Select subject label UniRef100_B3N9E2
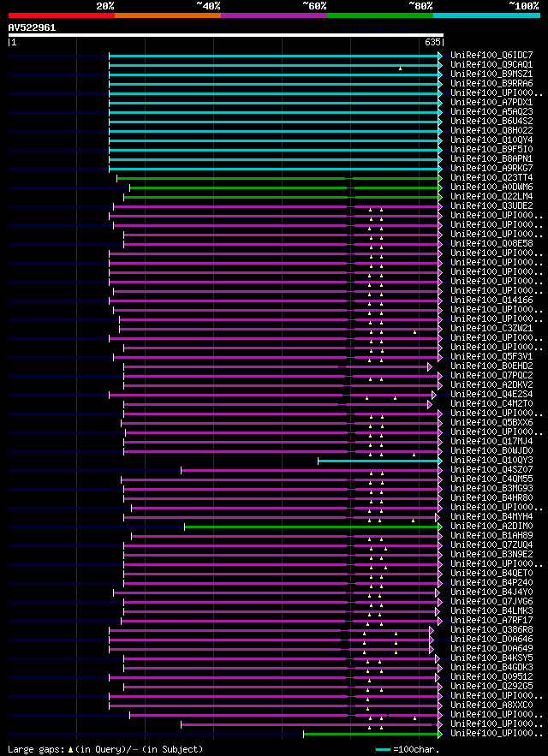This screenshot has height=756, width=548. pos(491,555)
